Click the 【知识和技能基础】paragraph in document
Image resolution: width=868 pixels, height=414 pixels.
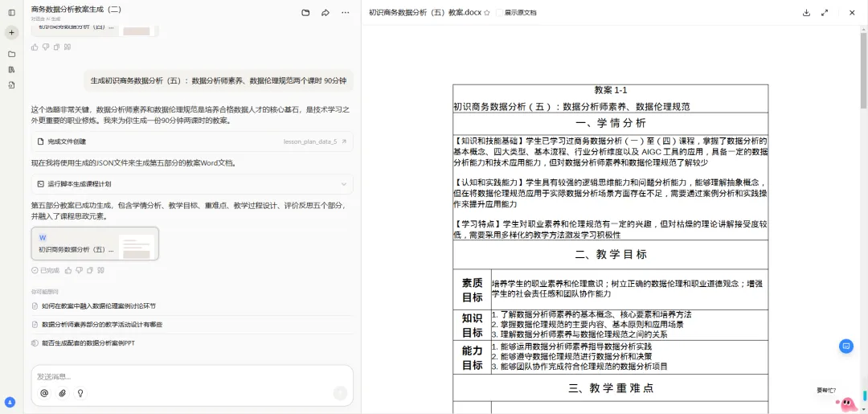coord(611,152)
